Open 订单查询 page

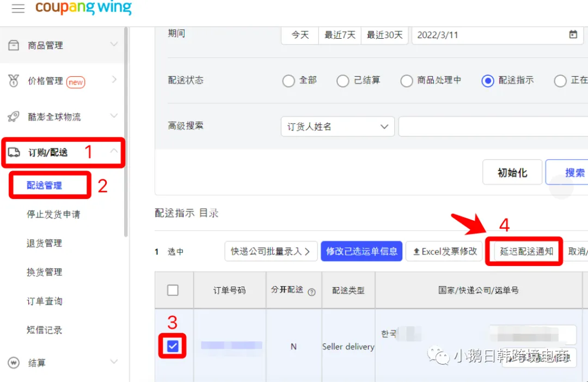[x=44, y=301]
